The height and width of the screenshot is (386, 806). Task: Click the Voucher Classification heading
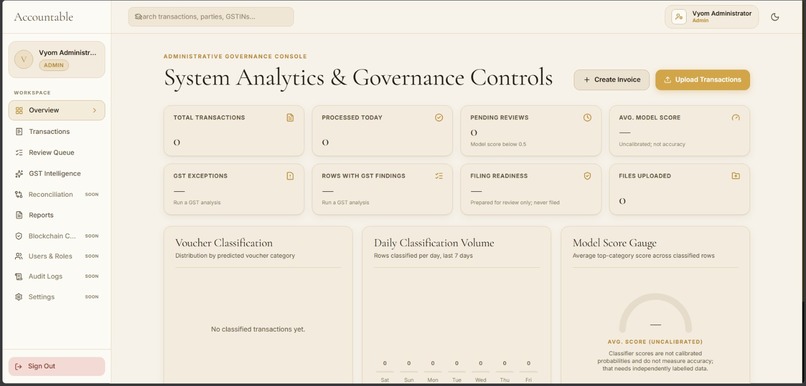[224, 243]
